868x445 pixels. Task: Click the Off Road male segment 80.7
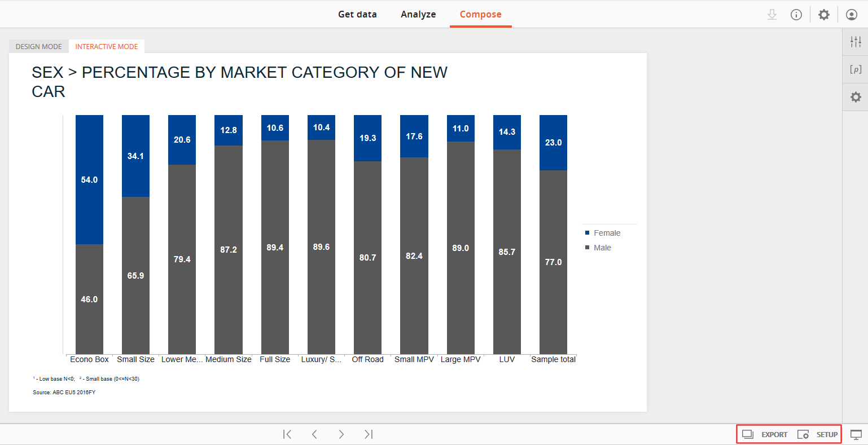(x=367, y=258)
